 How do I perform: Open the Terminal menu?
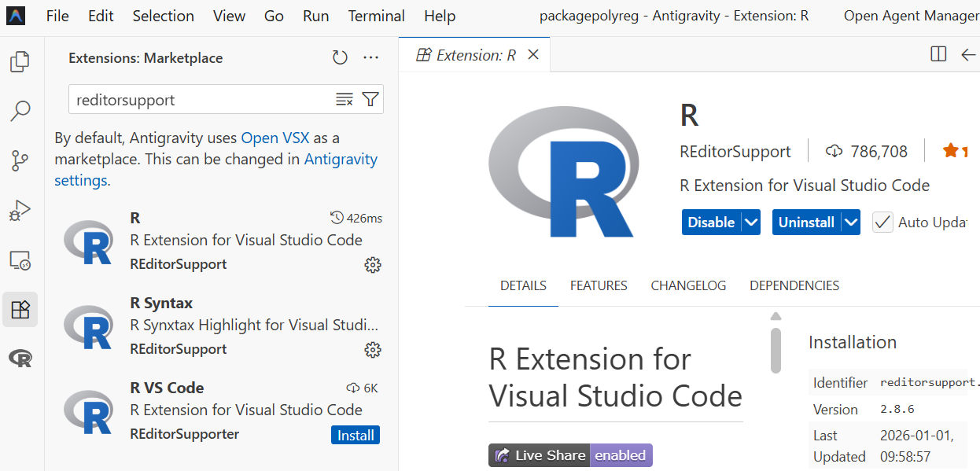click(377, 16)
